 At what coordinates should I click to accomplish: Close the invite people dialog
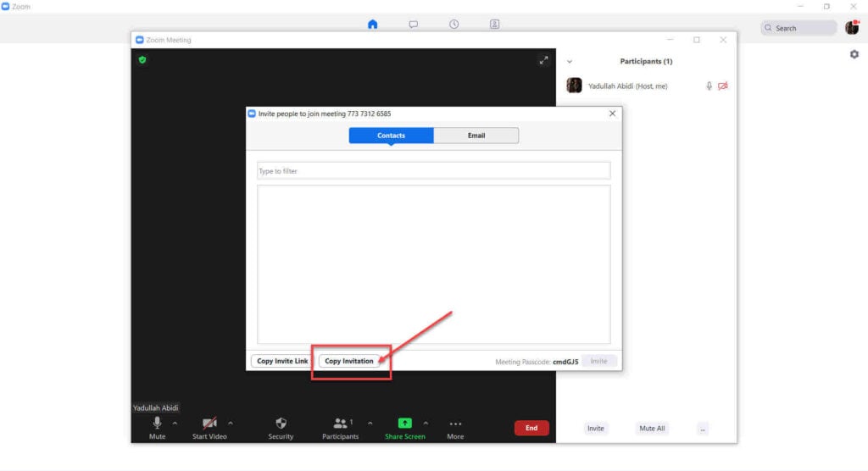(x=612, y=114)
